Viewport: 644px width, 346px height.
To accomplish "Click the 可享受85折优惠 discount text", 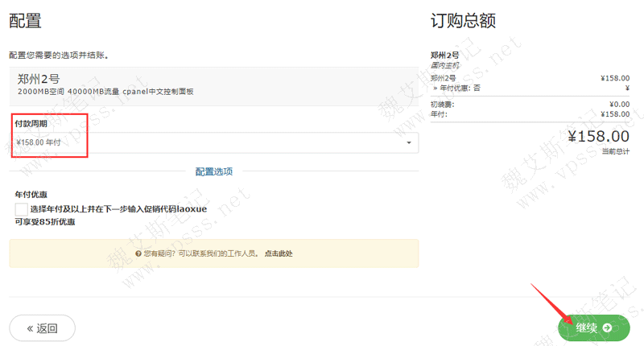I will coord(45,221).
